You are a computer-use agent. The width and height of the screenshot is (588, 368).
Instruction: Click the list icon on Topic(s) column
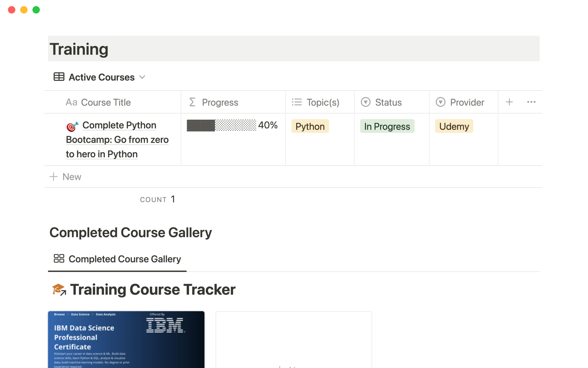[296, 102]
